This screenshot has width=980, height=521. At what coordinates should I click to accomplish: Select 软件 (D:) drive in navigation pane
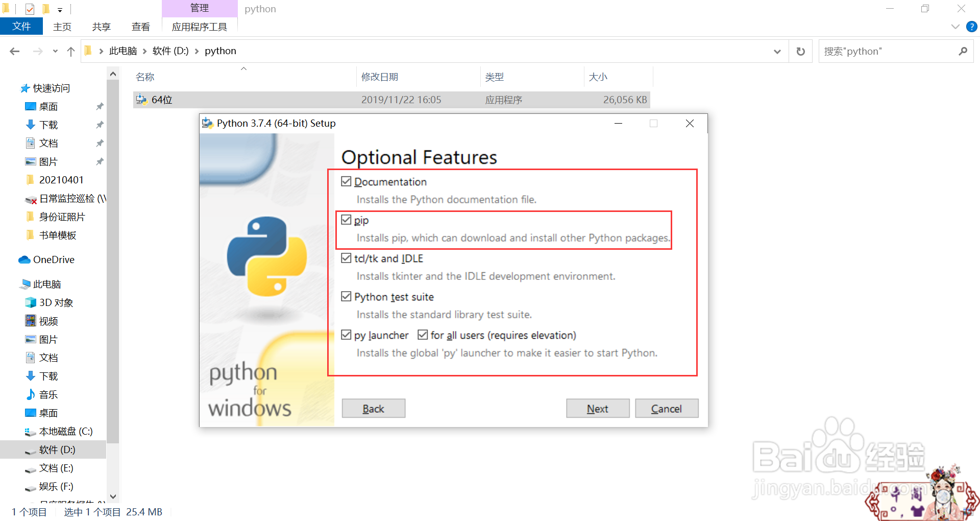pyautogui.click(x=53, y=450)
